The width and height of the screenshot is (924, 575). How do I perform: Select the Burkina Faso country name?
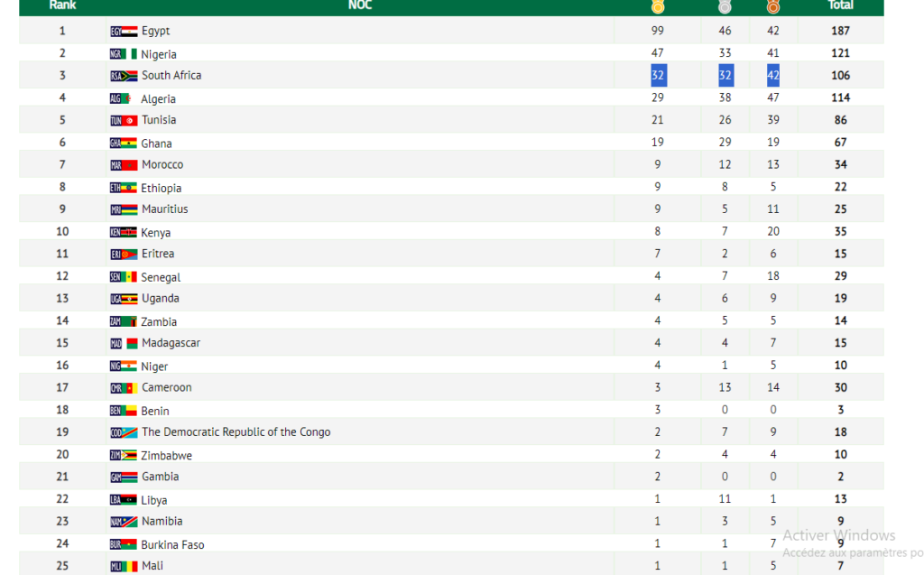[172, 544]
